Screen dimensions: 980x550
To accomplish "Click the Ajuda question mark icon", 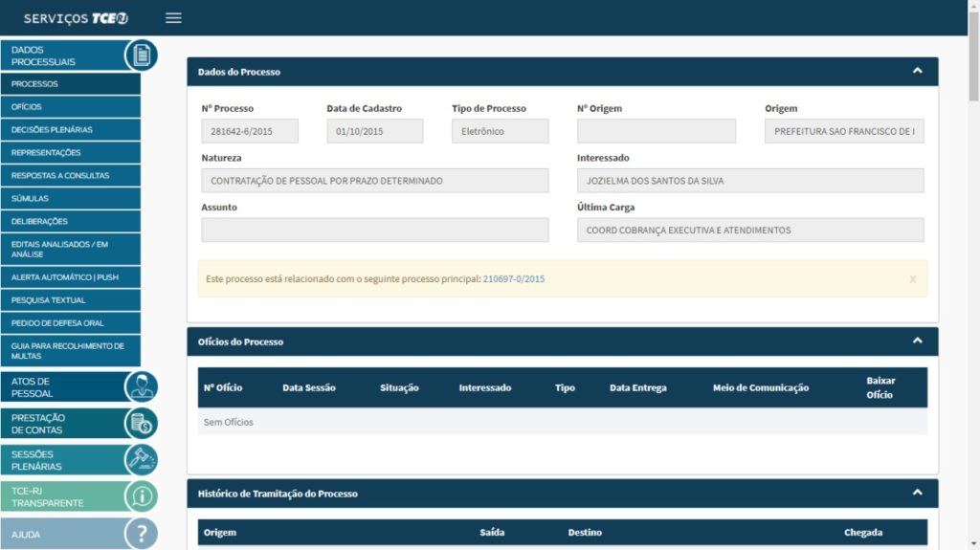I will click(142, 534).
